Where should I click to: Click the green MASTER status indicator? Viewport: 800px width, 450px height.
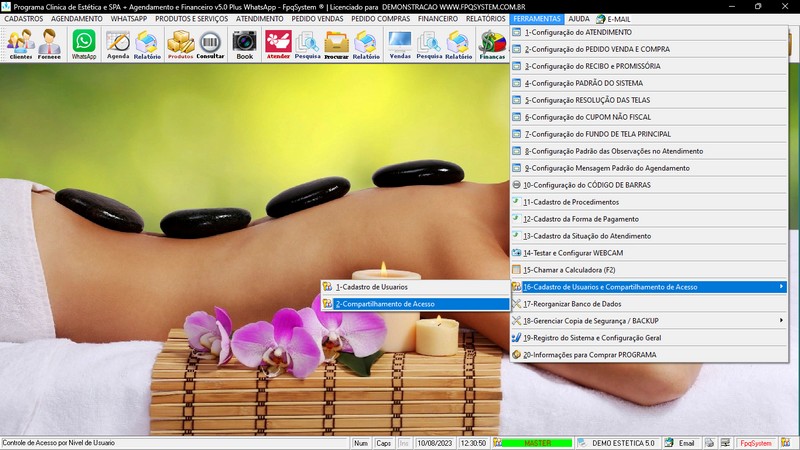[537, 442]
